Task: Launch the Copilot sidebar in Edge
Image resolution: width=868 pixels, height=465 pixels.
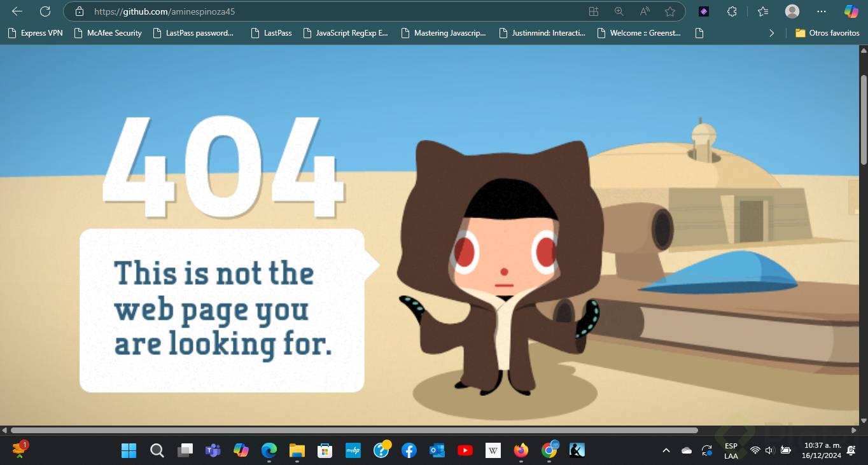Action: [x=851, y=11]
